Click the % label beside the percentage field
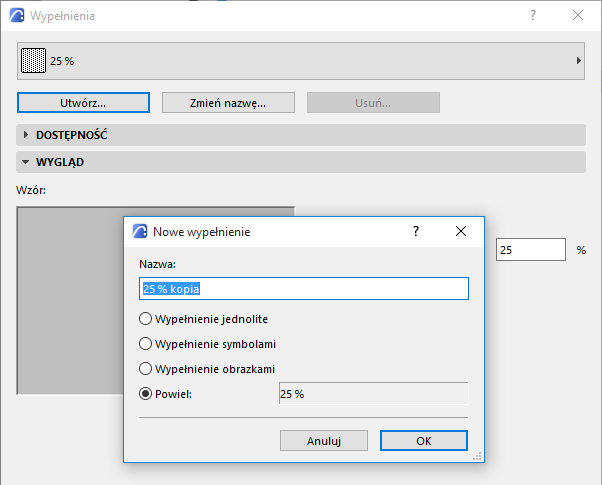Screen dimensions: 602x485 [x=581, y=250]
